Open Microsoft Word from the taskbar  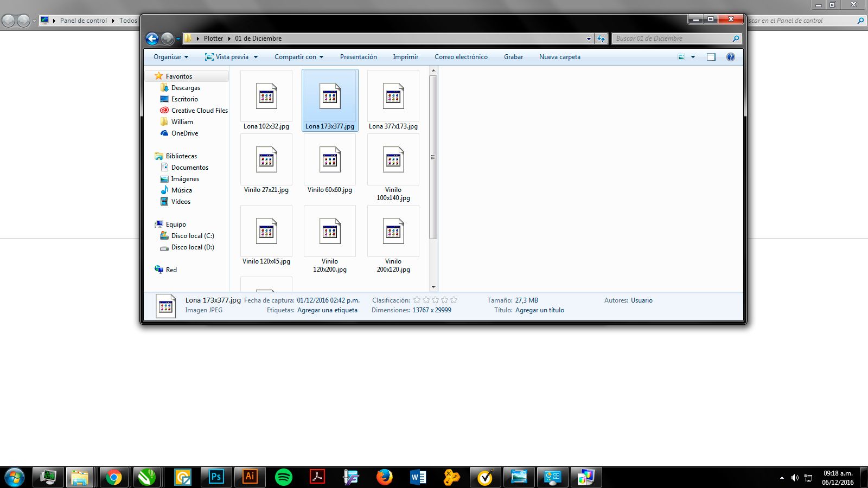coord(418,477)
